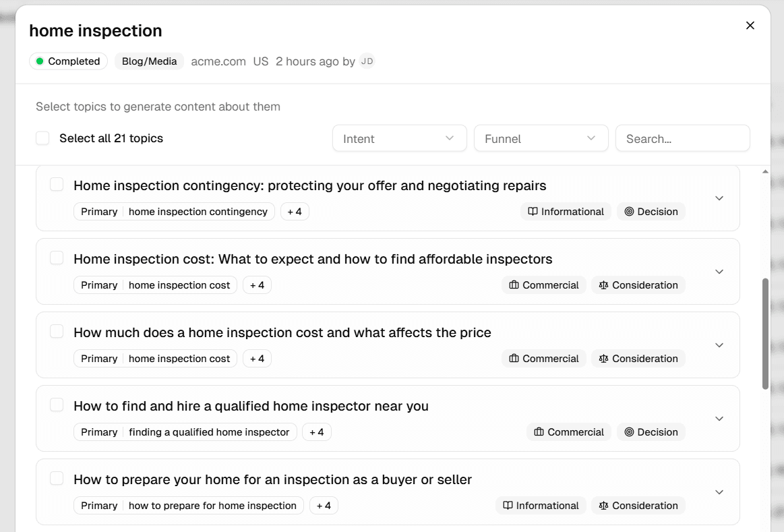Image resolution: width=784 pixels, height=532 pixels.
Task: Check the home inspection contingency topic checkbox
Action: coord(57,183)
